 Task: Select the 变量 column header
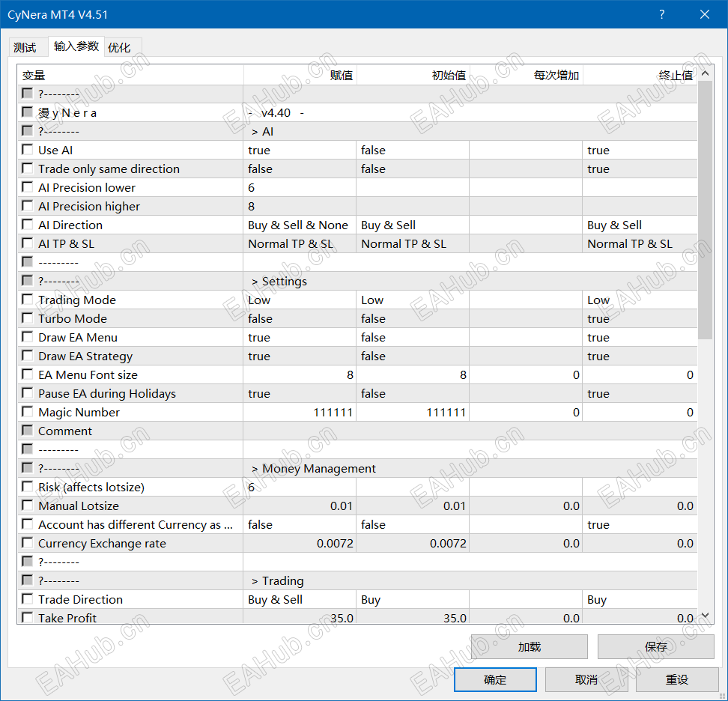(130, 75)
